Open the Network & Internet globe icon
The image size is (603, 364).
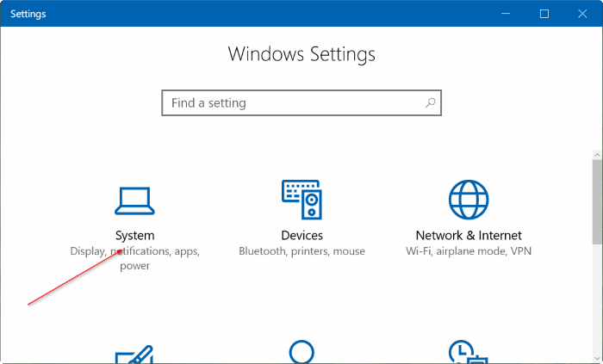pos(469,200)
